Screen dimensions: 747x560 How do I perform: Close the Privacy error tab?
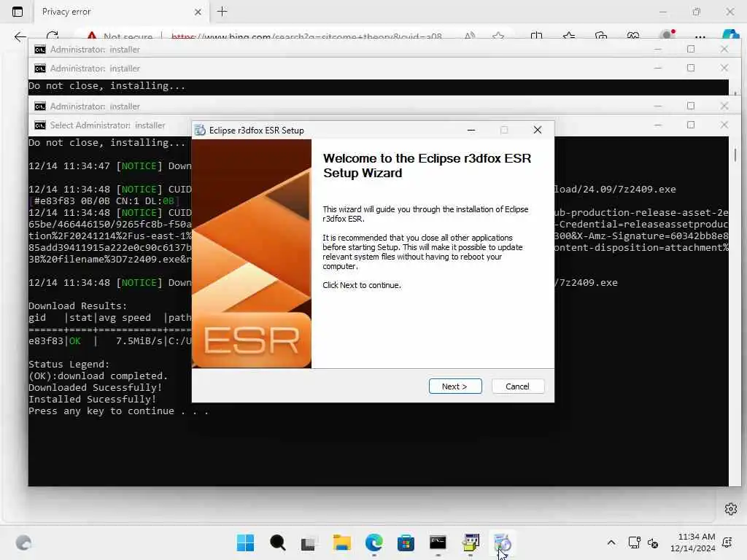point(198,12)
